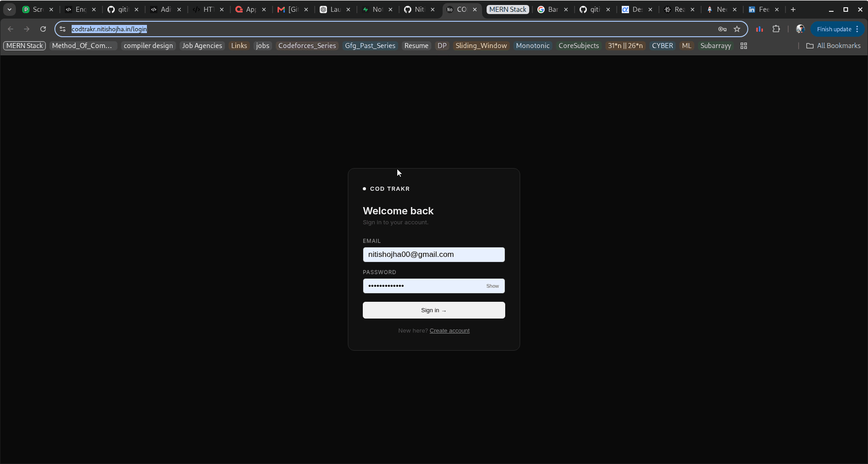Click the Sign in button
This screenshot has height=464, width=868.
(434, 310)
